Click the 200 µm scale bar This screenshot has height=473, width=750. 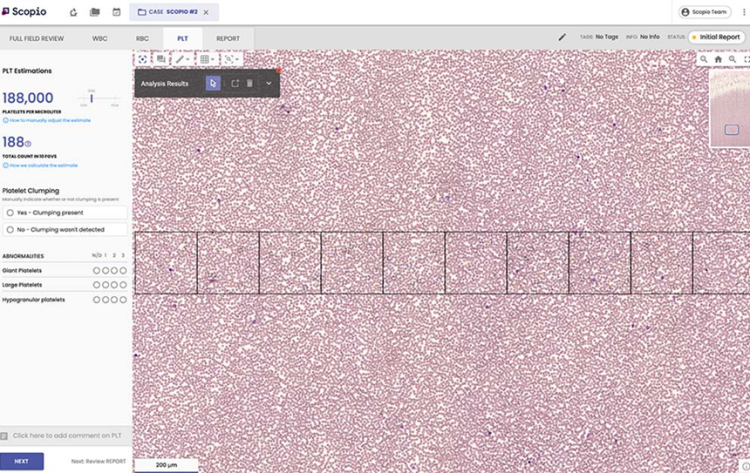pyautogui.click(x=166, y=465)
